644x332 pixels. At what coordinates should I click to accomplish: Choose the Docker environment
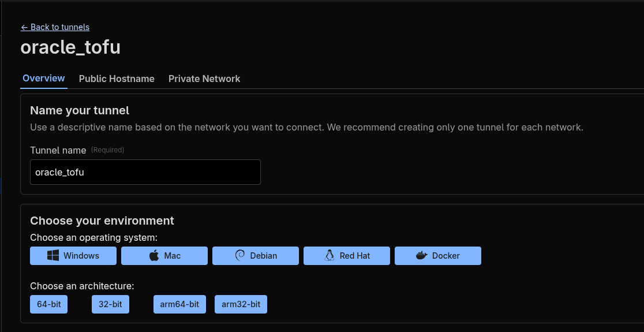pyautogui.click(x=438, y=256)
